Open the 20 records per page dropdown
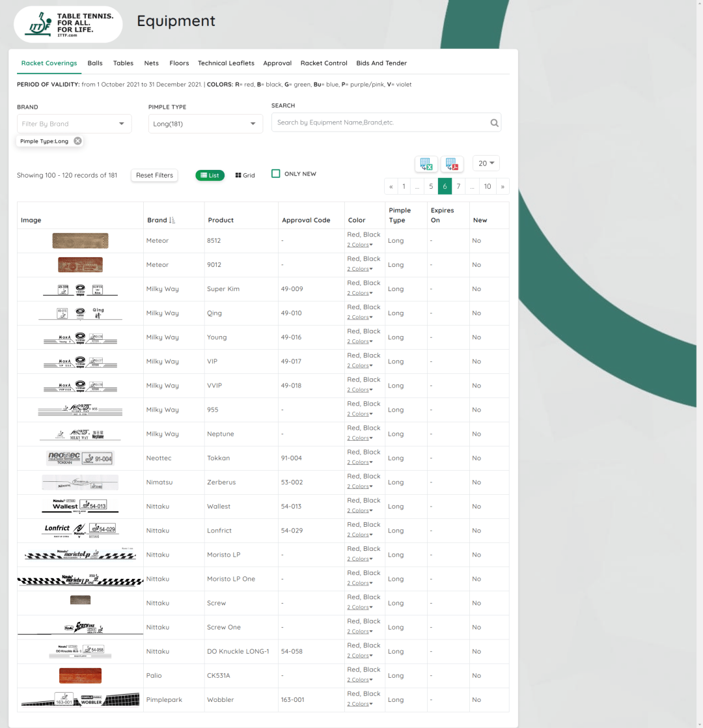The height and width of the screenshot is (728, 703). 486,163
